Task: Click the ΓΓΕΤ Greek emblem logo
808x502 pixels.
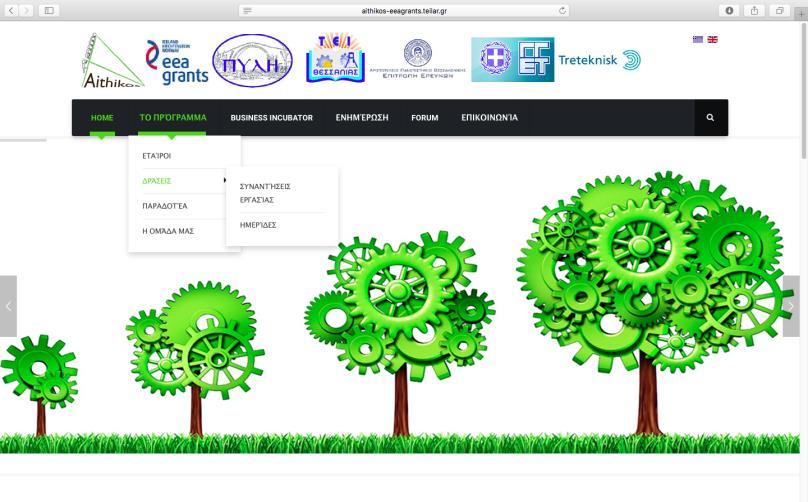Action: [x=513, y=59]
